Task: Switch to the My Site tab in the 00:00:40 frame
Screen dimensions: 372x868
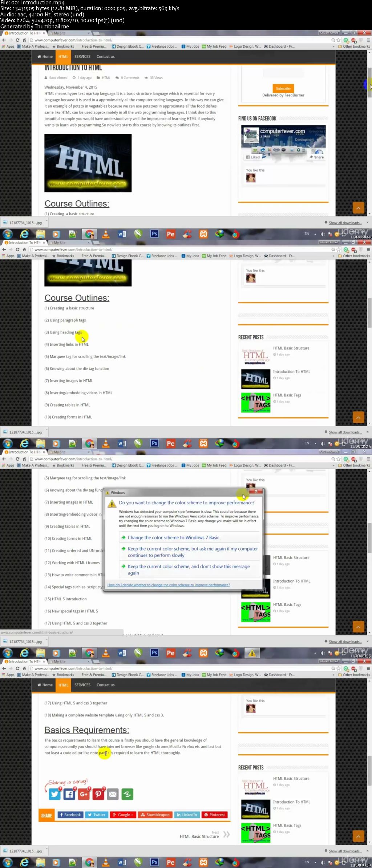Action: pos(69,33)
